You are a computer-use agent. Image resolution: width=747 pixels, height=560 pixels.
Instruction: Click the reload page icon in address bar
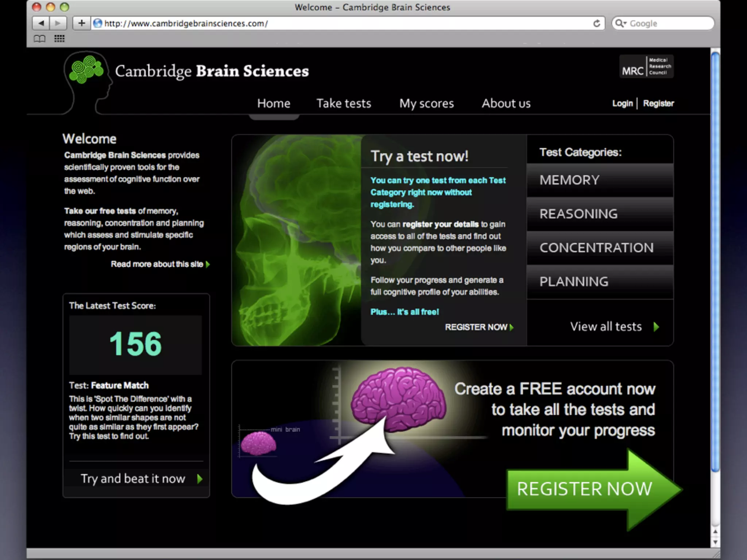point(597,23)
